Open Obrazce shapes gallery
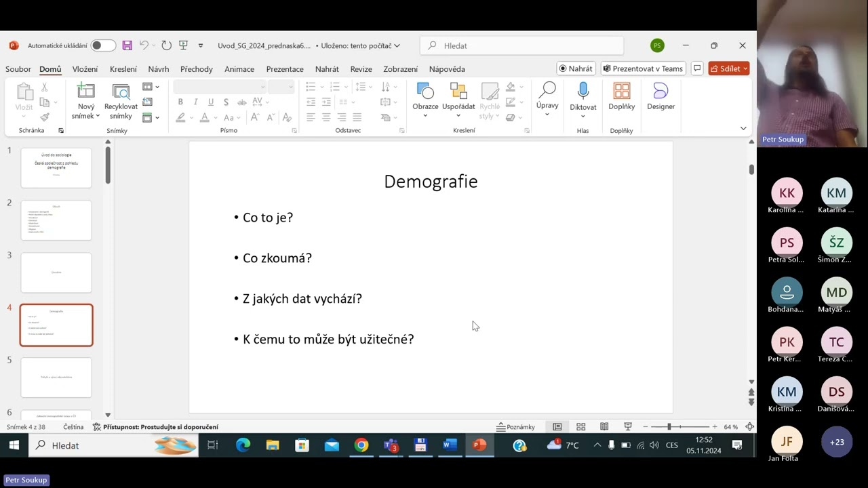 tap(425, 100)
